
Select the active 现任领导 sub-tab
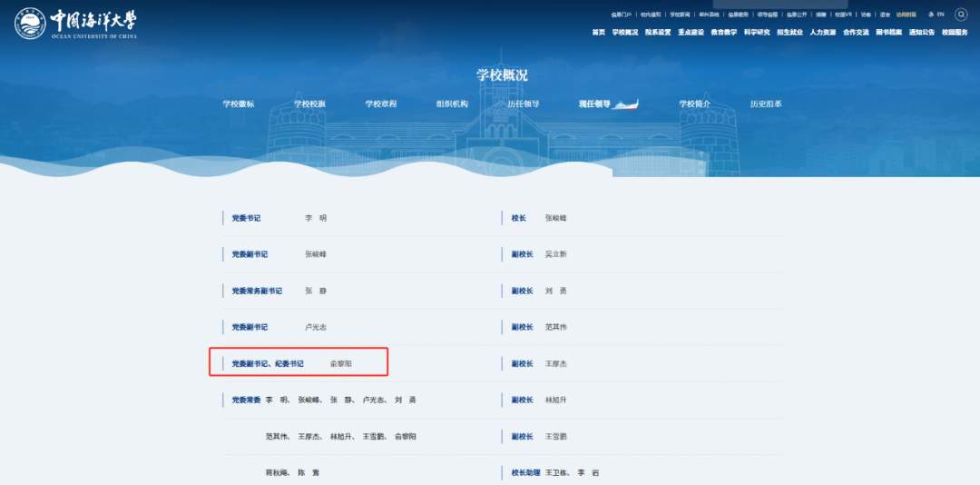(x=594, y=104)
